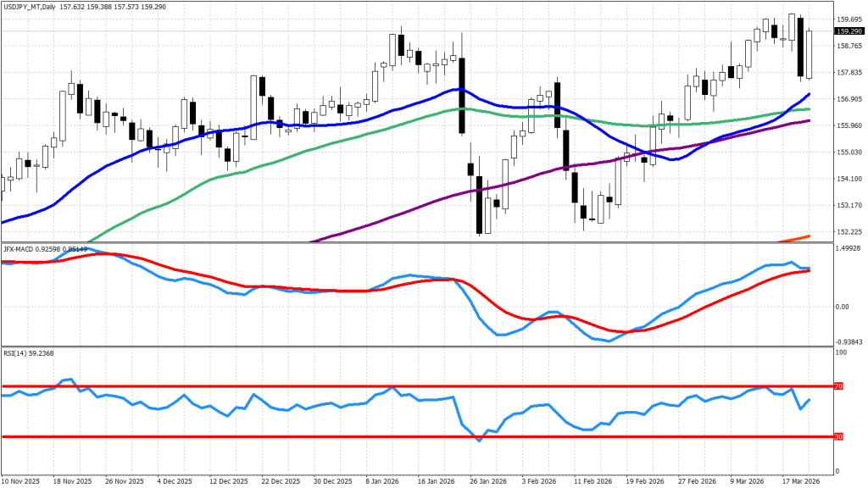Click the 10 Nov 2025 date label

click(x=20, y=480)
